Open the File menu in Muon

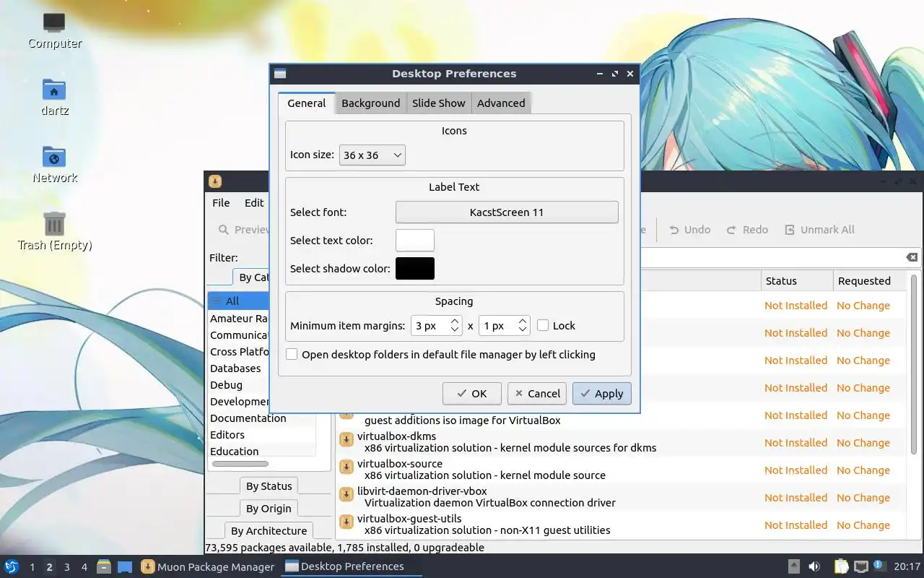(221, 203)
